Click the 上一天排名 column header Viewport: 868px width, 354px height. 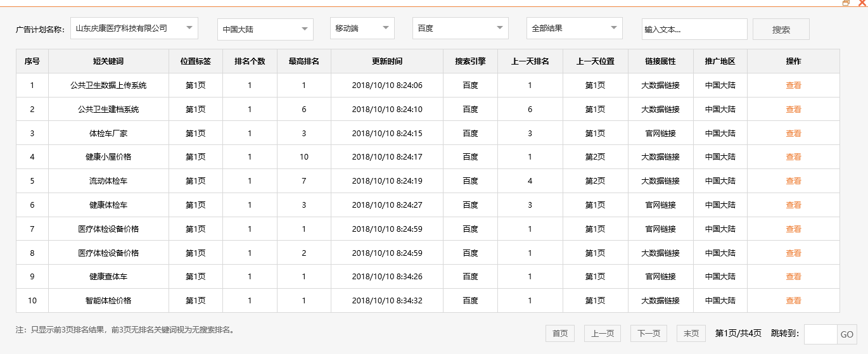click(x=530, y=61)
